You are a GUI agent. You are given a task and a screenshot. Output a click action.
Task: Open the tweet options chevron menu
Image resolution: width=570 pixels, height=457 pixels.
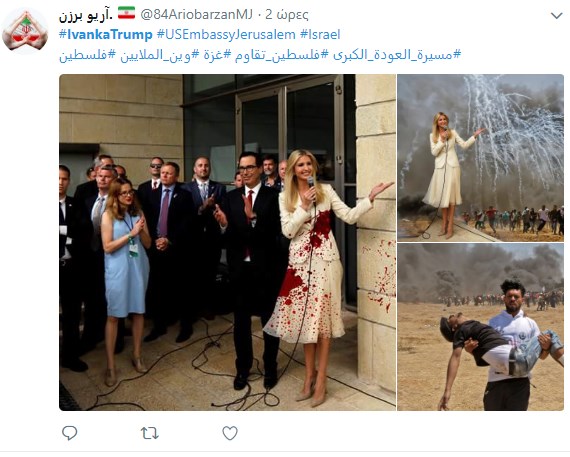(557, 16)
